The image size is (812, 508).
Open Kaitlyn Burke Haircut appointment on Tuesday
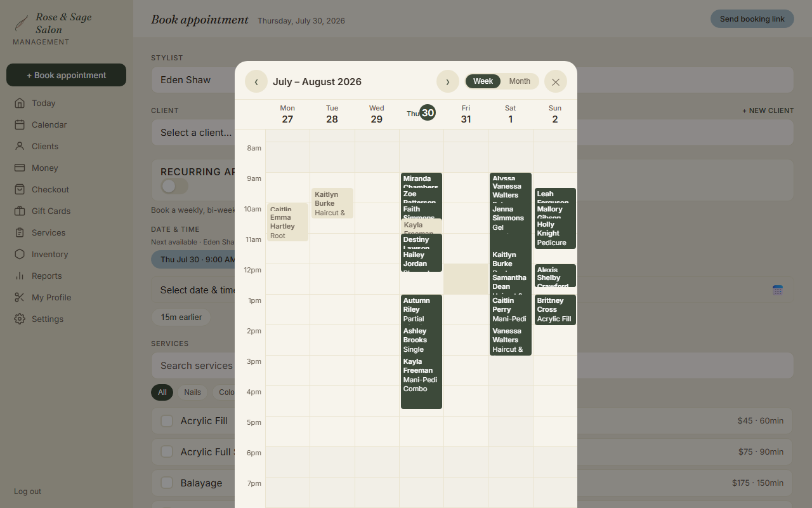[x=332, y=203]
